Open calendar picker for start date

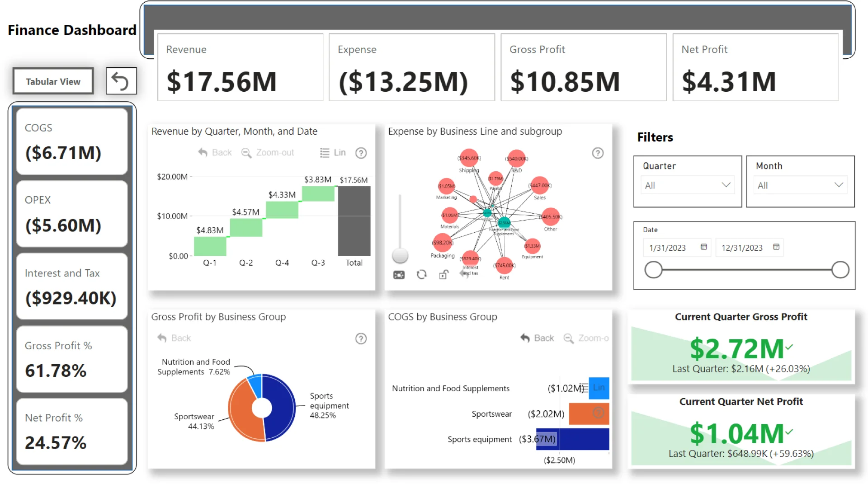tap(703, 247)
